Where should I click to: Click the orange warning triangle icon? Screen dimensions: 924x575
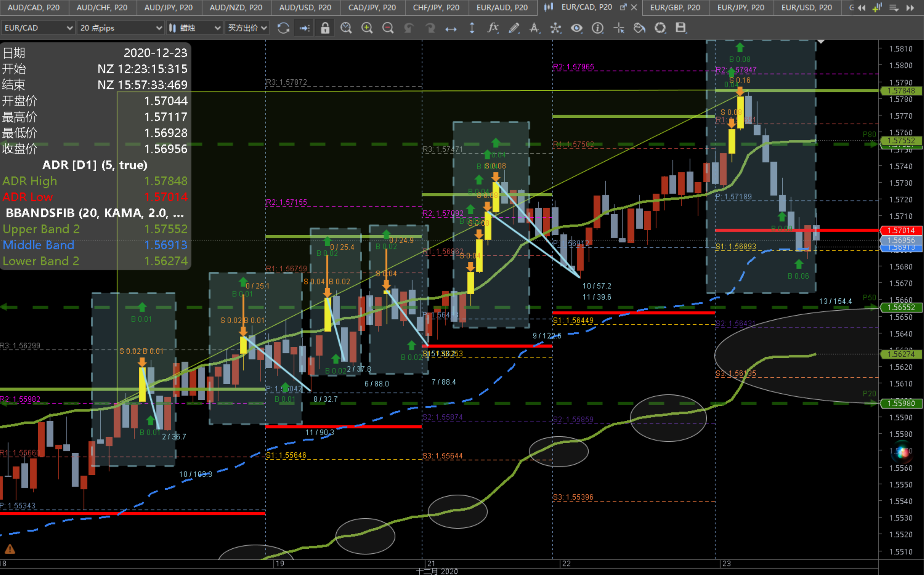pyautogui.click(x=10, y=549)
